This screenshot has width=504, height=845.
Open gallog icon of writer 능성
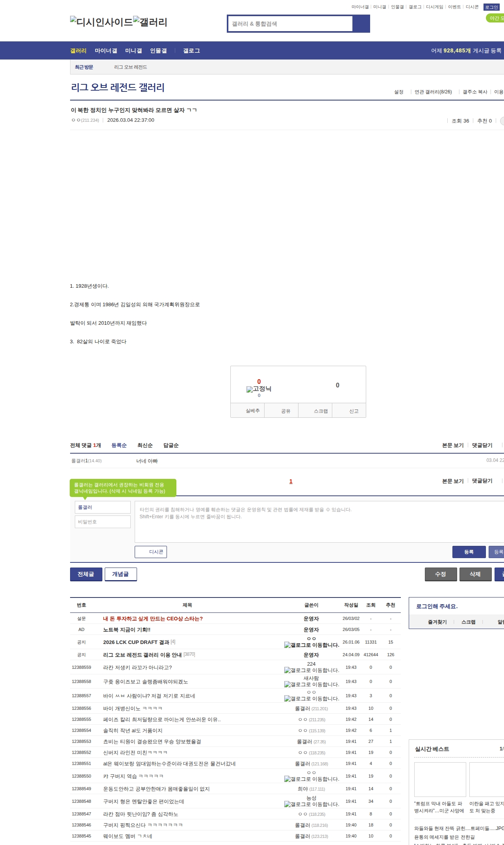311,804
